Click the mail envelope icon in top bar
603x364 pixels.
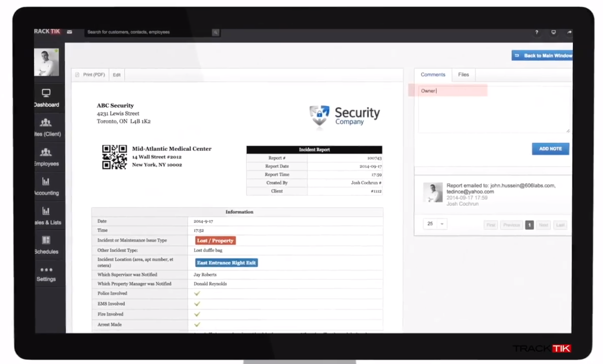pyautogui.click(x=69, y=32)
